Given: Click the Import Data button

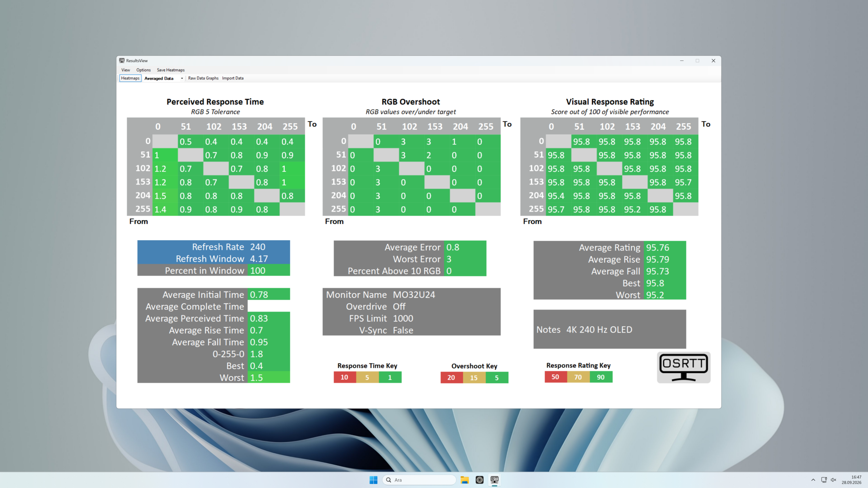Looking at the screenshot, I should click(233, 78).
